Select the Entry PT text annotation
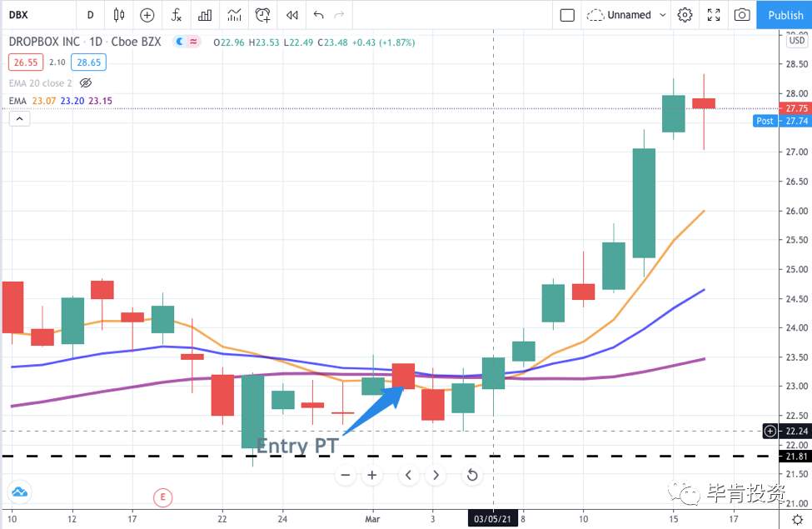This screenshot has height=529, width=812. tap(297, 446)
